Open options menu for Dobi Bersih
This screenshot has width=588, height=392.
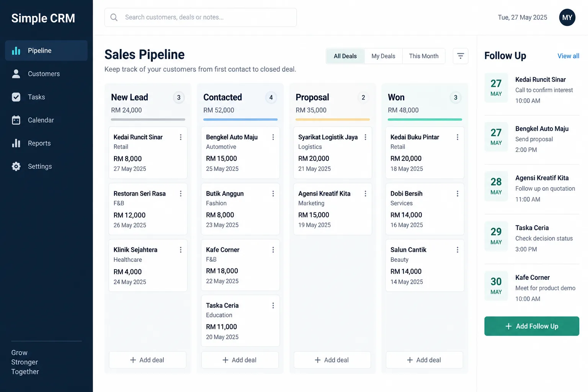point(457,194)
